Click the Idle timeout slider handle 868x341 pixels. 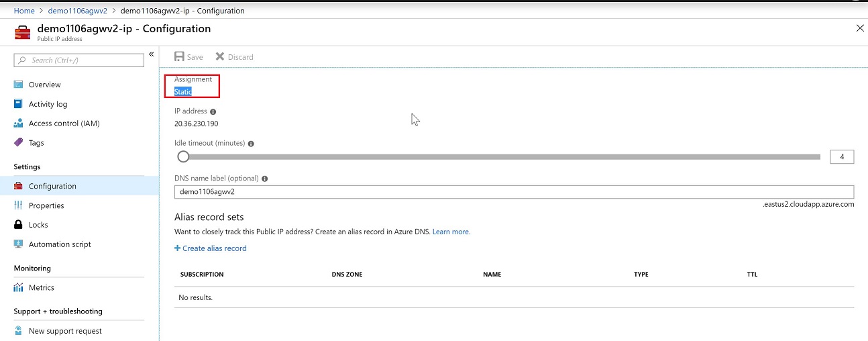point(183,156)
